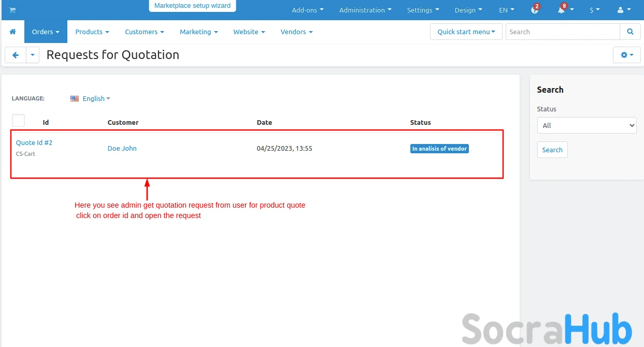Tick the select-all checkbox in table header

click(x=19, y=121)
